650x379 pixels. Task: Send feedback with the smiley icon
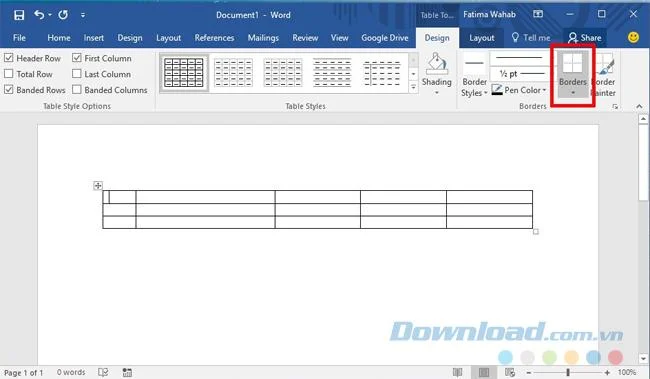(x=633, y=37)
